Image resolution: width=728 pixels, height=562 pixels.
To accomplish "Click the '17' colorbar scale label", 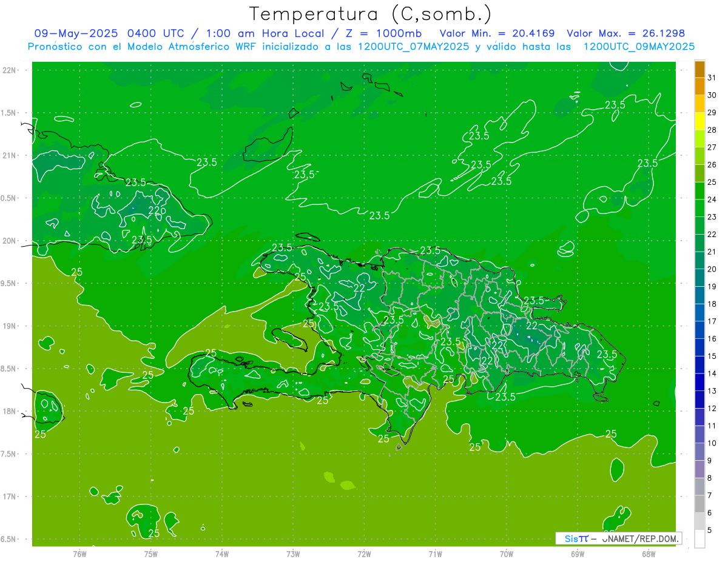I will pyautogui.click(x=712, y=321).
